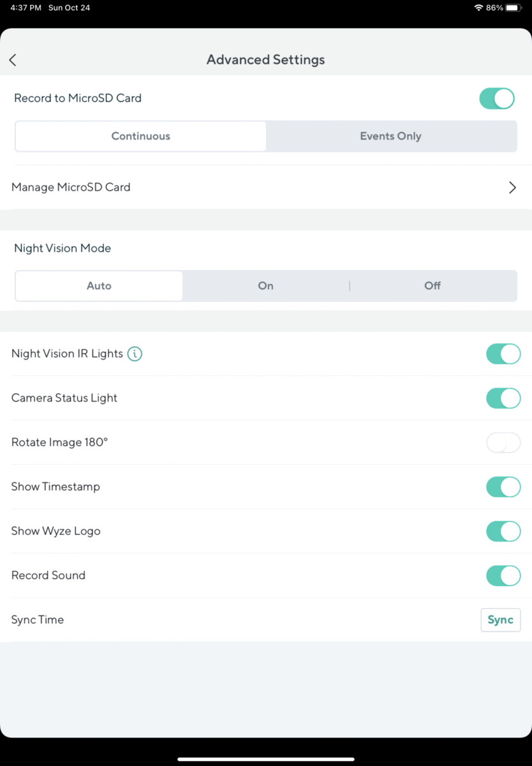The height and width of the screenshot is (766, 532).
Task: Open the Night Vision IR Lights info tooltip
Action: 134,354
